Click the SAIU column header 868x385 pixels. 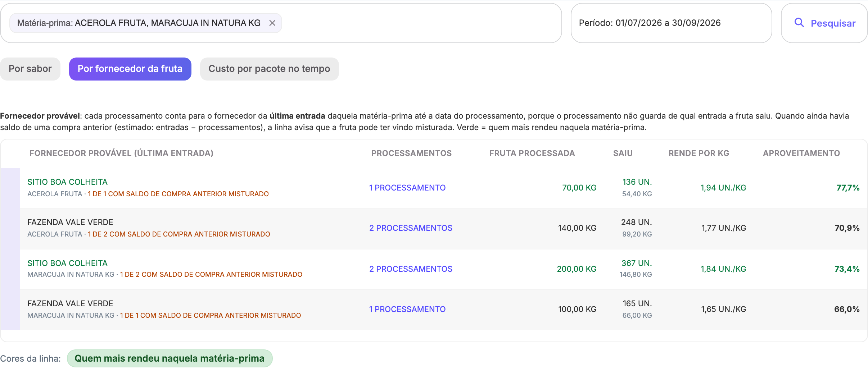click(x=623, y=153)
